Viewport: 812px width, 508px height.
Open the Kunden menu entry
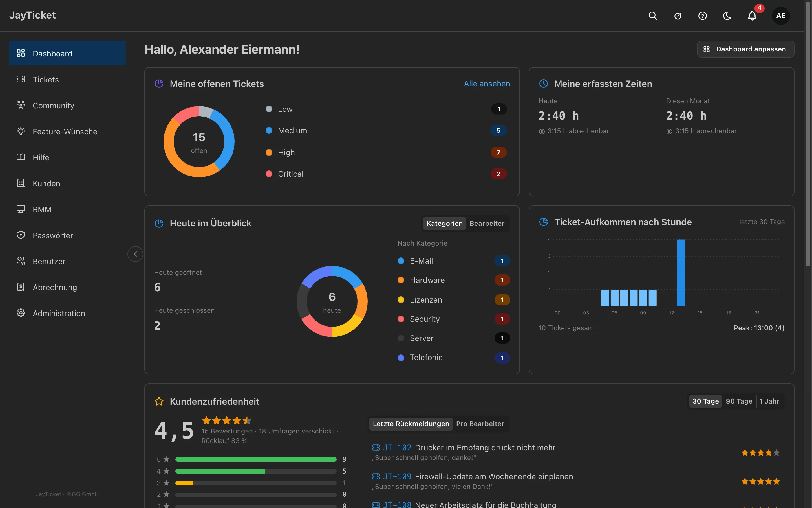tap(67, 183)
